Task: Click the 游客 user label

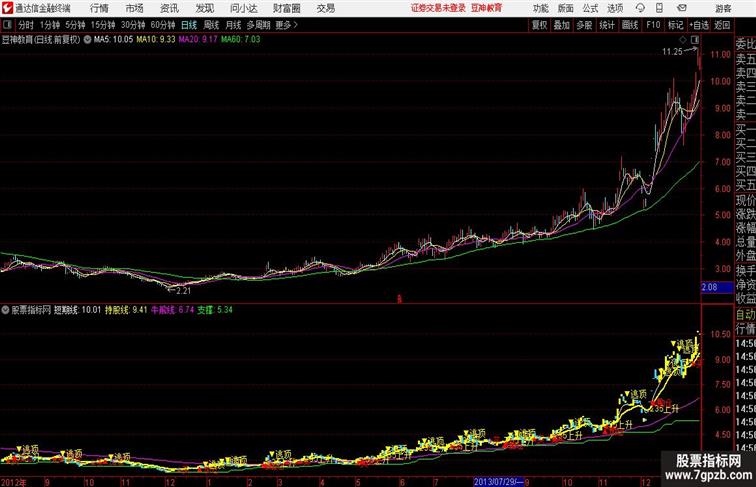Action: 723,8
